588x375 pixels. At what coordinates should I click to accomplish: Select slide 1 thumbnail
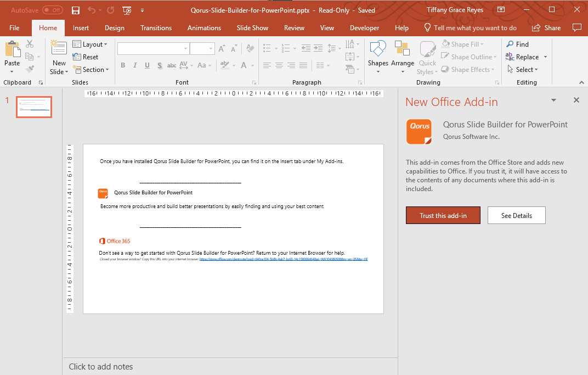point(34,107)
